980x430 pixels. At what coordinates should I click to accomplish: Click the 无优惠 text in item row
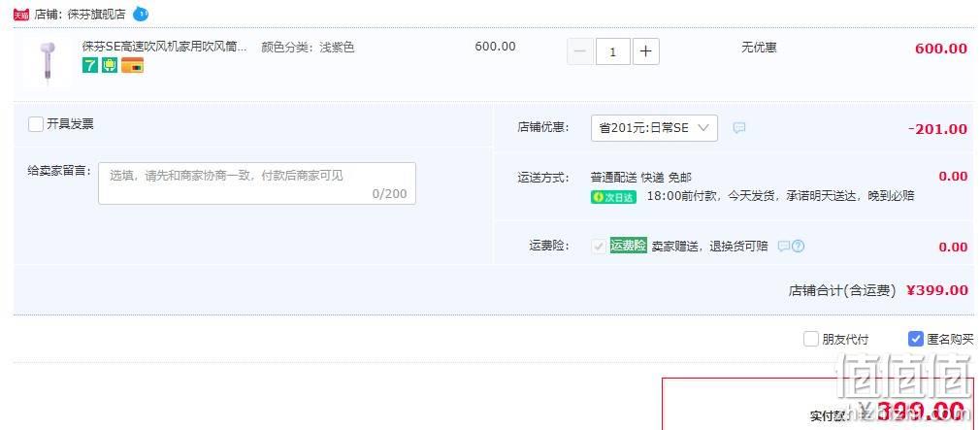coord(760,47)
